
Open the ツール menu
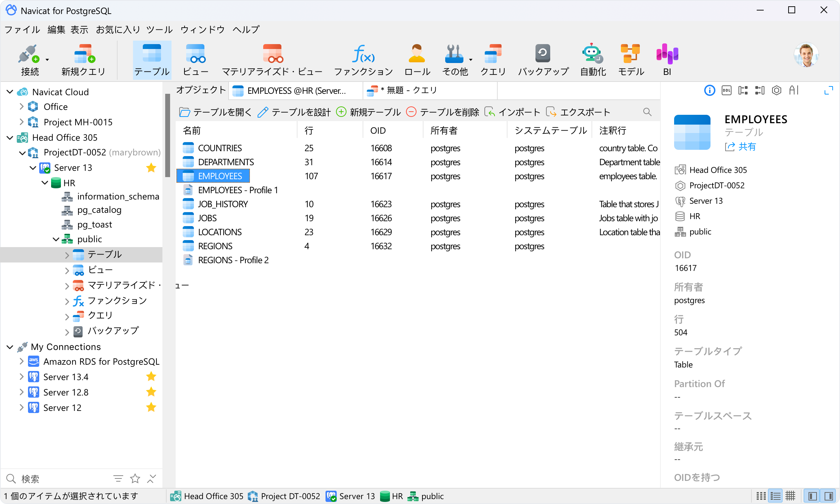[159, 30]
